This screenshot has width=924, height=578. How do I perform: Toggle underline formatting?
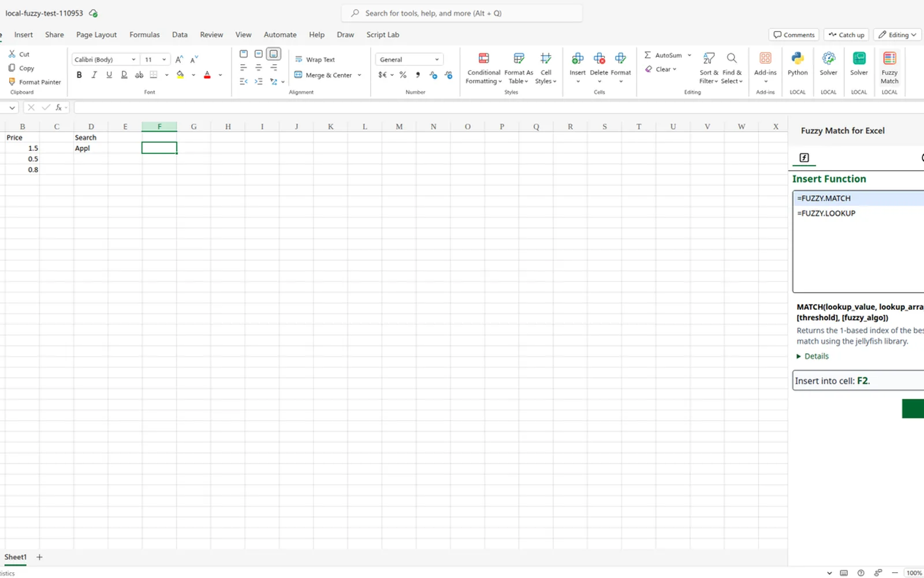click(x=109, y=75)
